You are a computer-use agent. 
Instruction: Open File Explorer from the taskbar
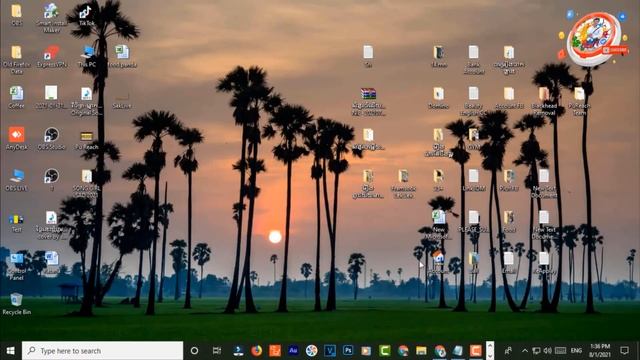[x=421, y=351]
